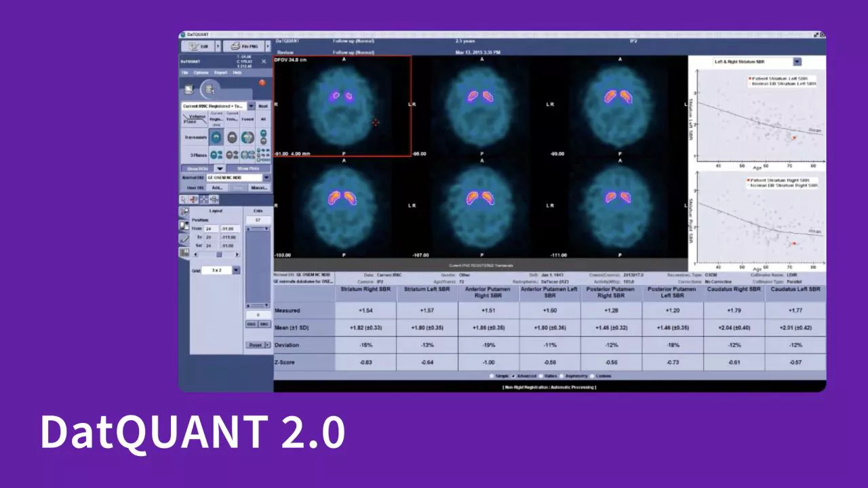The width and height of the screenshot is (868, 488).
Task: Select the pencil side tab icon
Action: 184,239
